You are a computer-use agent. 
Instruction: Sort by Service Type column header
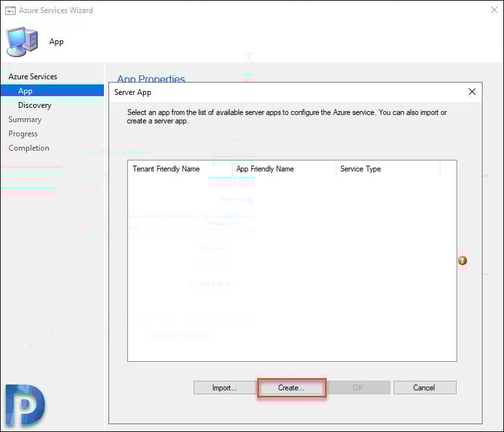click(x=388, y=169)
